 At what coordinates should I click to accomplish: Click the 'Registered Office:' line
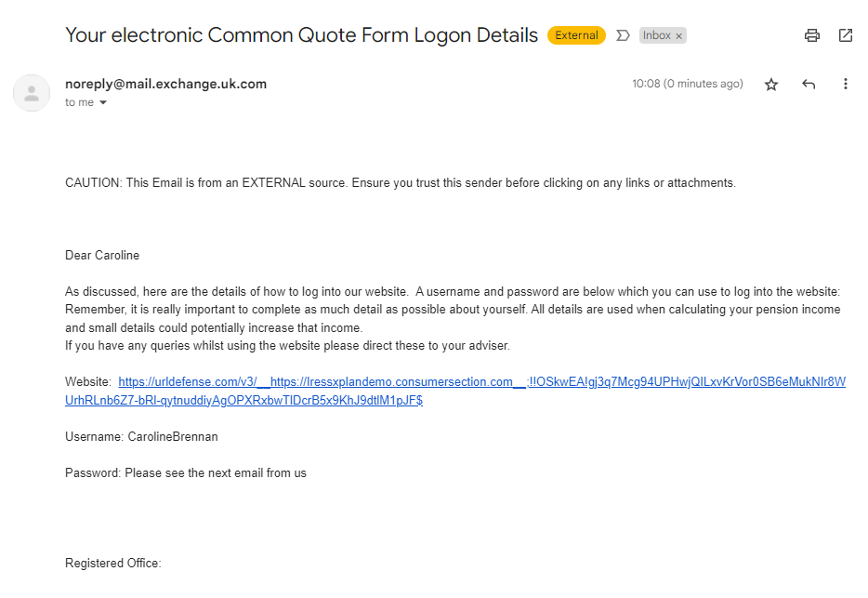point(113,563)
